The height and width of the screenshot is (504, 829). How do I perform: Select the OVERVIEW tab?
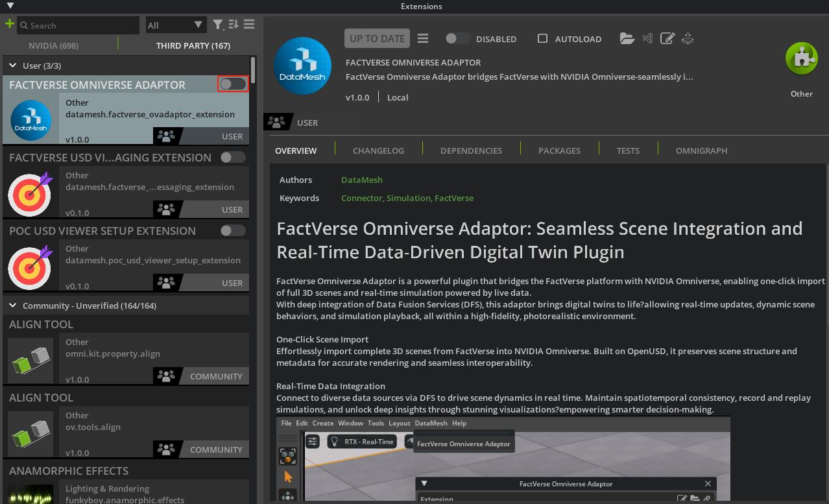point(296,150)
